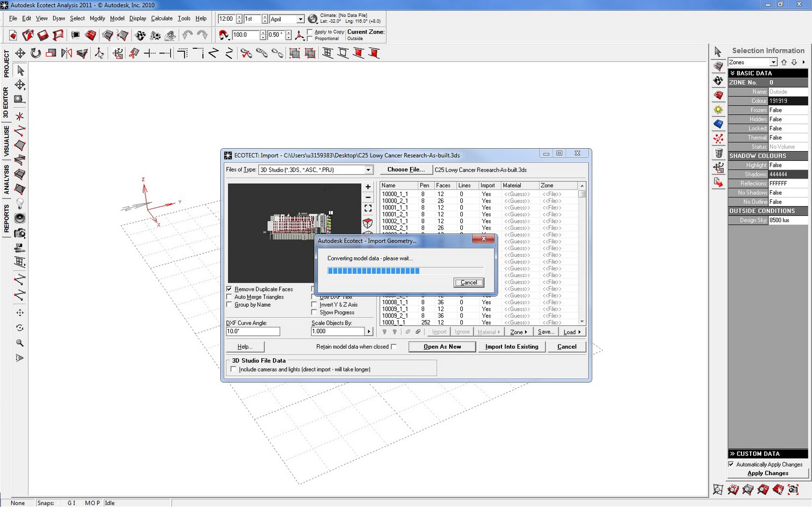Open Scale Objects By arrow menu
Image resolution: width=812 pixels, height=507 pixels.
tap(369, 331)
